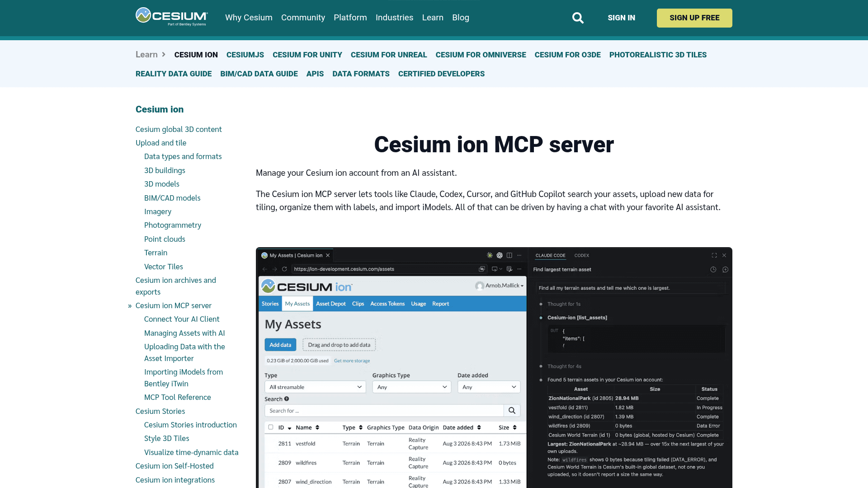Open CERTIFIED DEVELOPERS page
This screenshot has width=868, height=488.
tap(441, 74)
